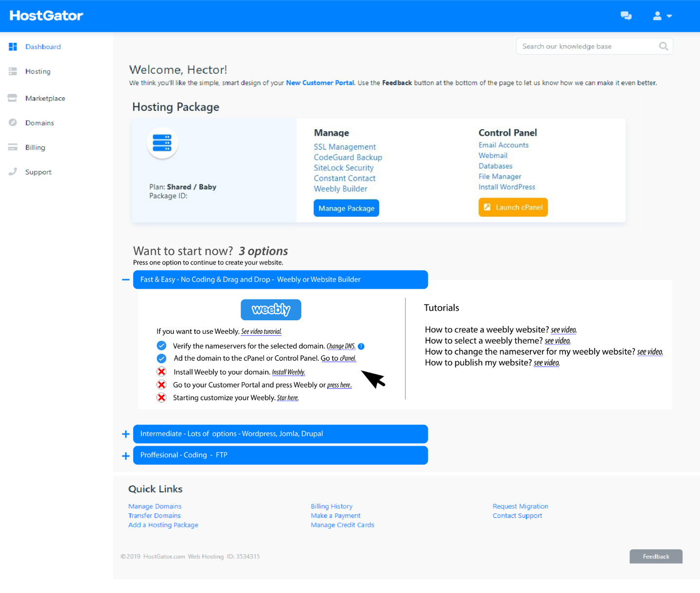Open Manage Domains quick link
The image size is (700, 593).
155,506
